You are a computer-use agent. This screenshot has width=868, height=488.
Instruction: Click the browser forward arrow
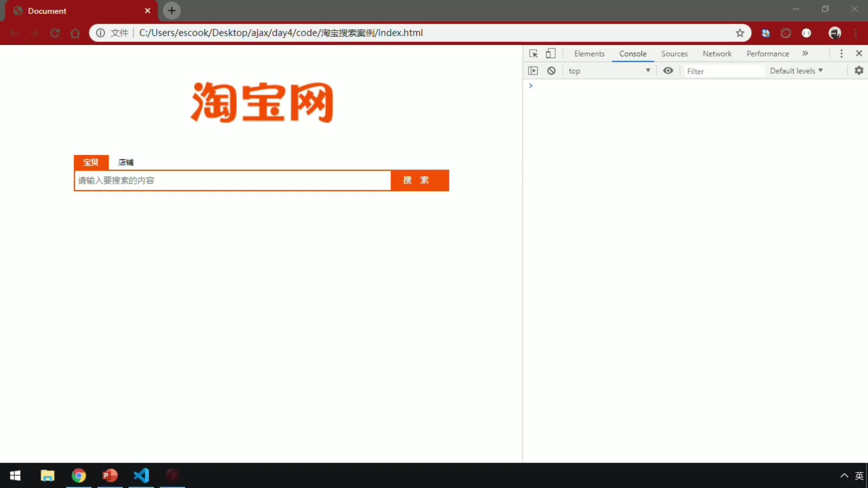[35, 33]
